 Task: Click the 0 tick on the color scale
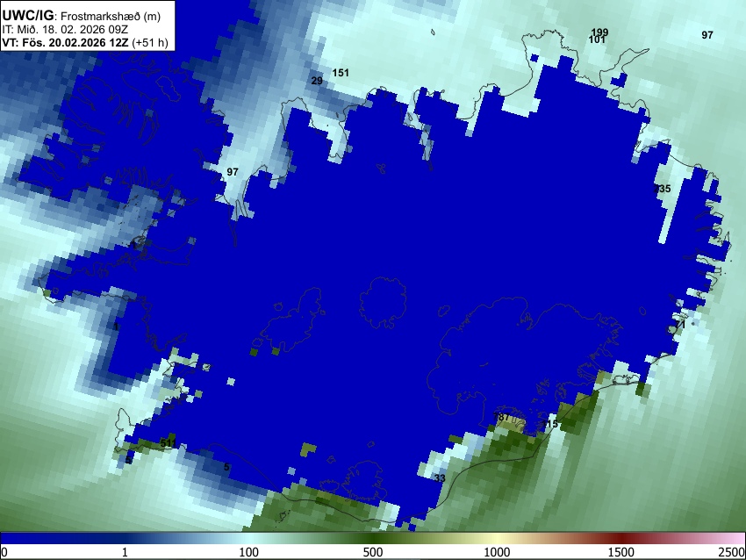tap(4, 552)
